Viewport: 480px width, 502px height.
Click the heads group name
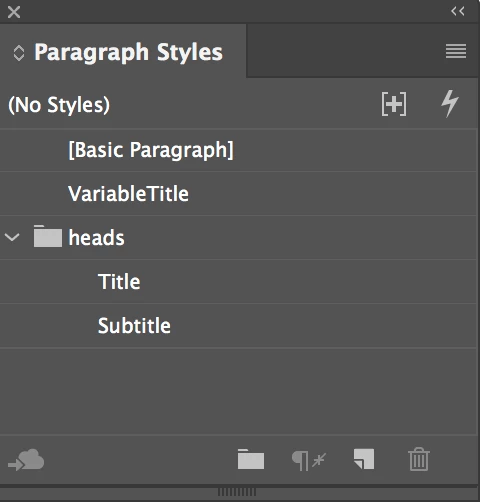pos(96,237)
